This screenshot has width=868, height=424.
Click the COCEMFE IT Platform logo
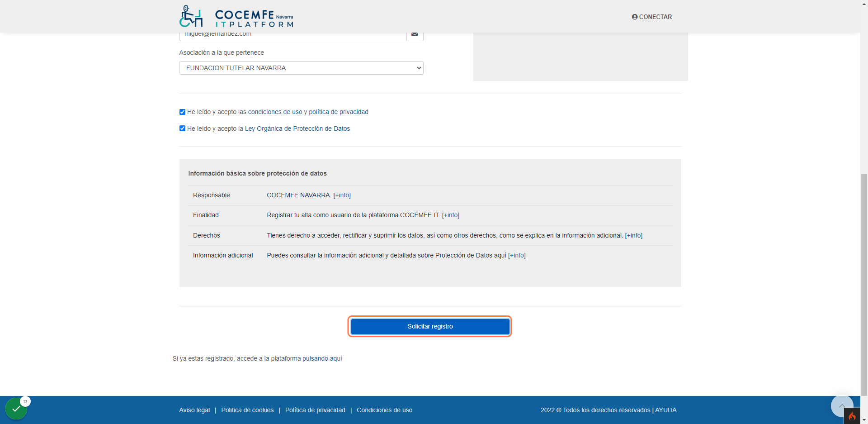(x=236, y=16)
